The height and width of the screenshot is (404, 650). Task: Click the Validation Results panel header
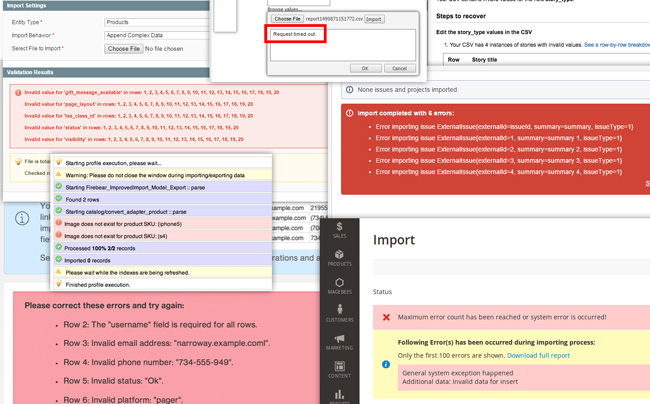[x=106, y=73]
